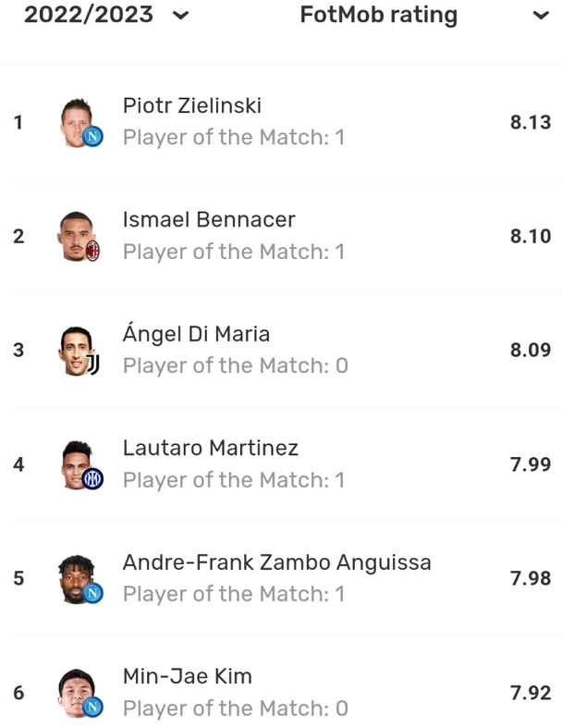Click the AC Milan badge on Bennacer's avatar

92,252
